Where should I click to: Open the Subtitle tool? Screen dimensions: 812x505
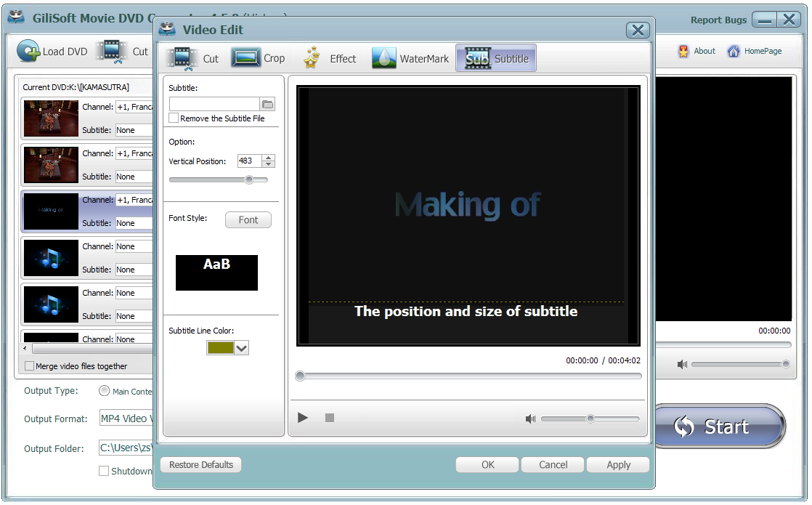pyautogui.click(x=496, y=57)
